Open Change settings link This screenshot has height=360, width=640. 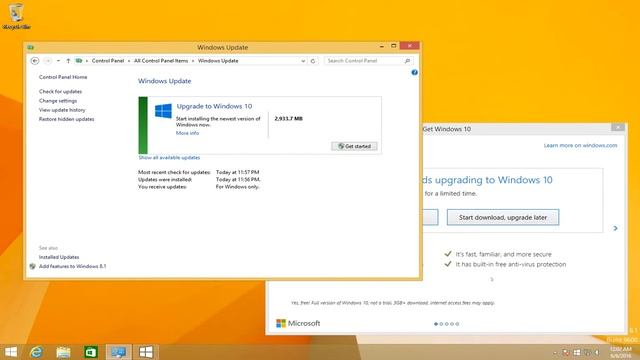(58, 101)
